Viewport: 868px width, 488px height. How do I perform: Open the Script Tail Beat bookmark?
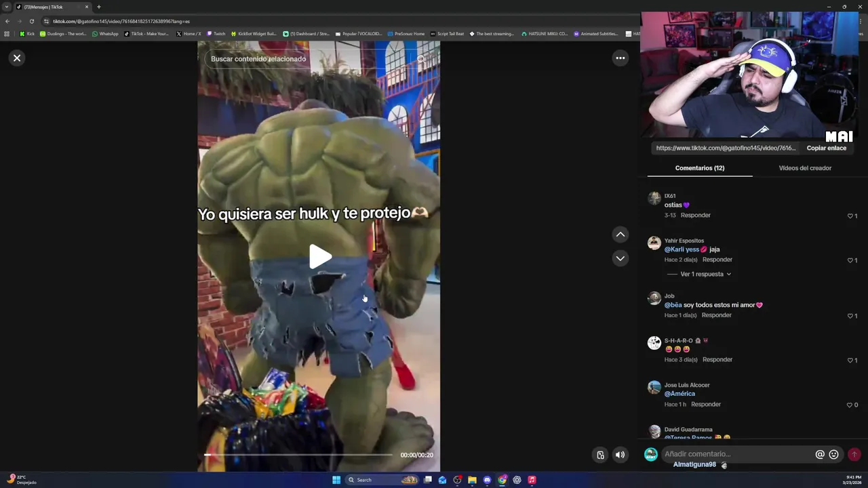(x=447, y=34)
